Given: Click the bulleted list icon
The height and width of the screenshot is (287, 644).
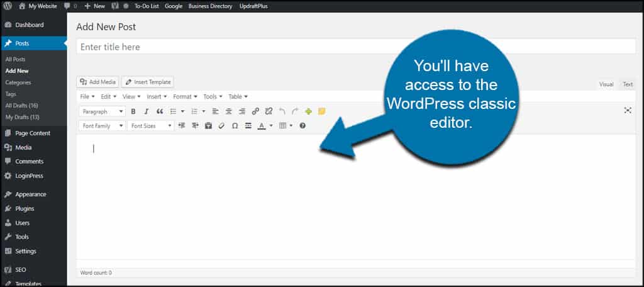Looking at the screenshot, I should point(173,111).
